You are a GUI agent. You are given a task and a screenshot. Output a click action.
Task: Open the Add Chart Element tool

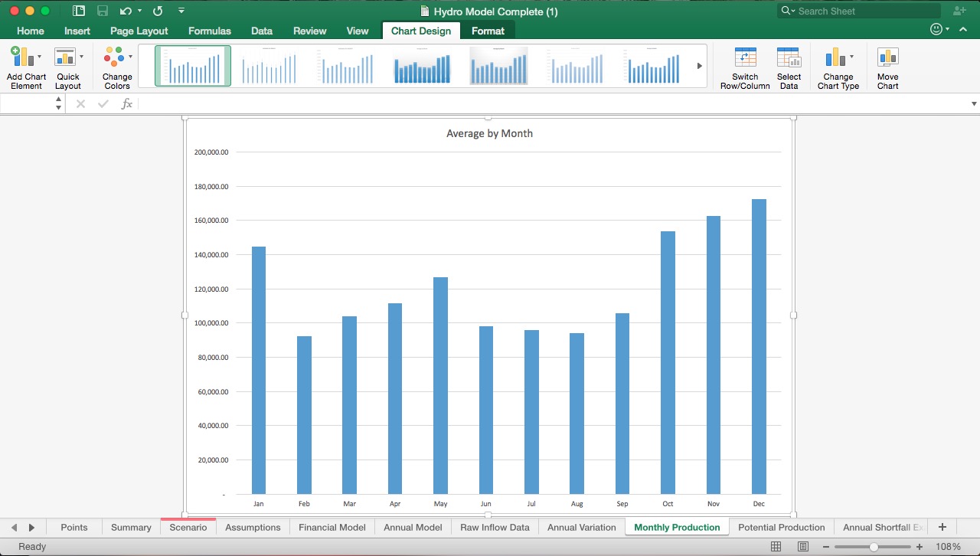click(26, 67)
